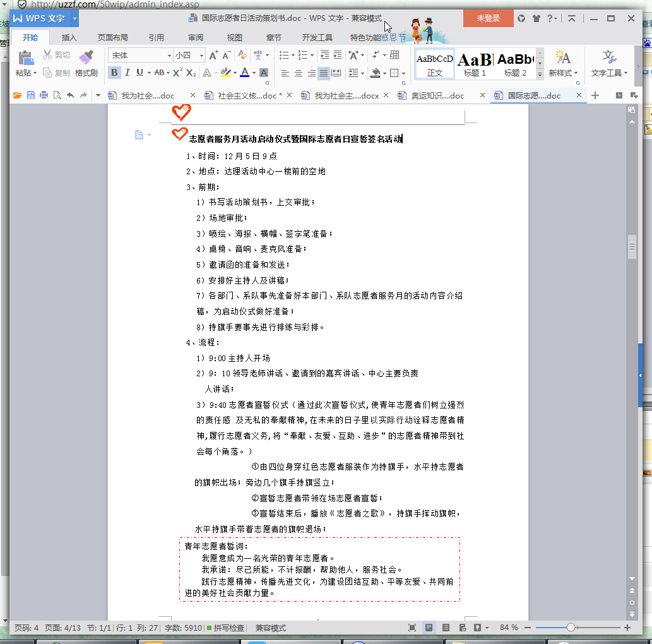
Task: Click the Cut scissors icon
Action: tap(47, 55)
